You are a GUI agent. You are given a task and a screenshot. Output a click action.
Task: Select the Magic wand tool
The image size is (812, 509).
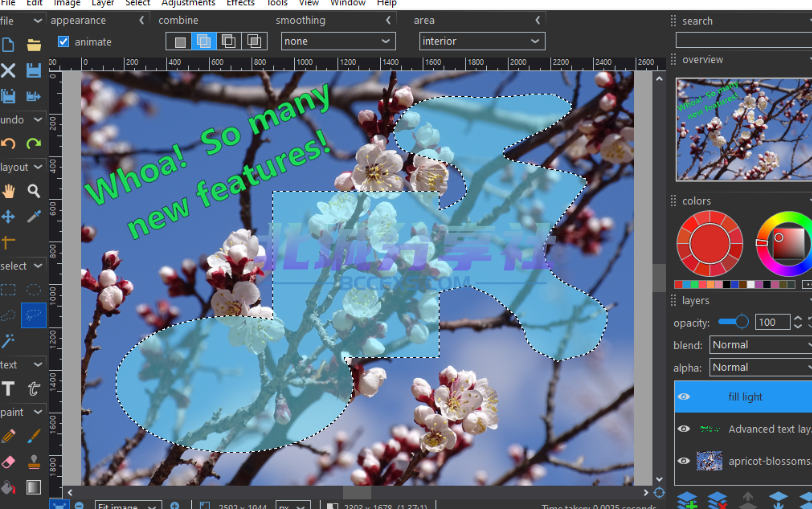[8, 340]
